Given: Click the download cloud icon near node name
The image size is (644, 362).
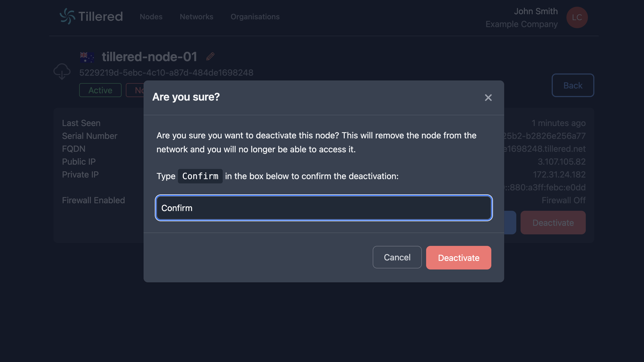Looking at the screenshot, I should coord(62,72).
